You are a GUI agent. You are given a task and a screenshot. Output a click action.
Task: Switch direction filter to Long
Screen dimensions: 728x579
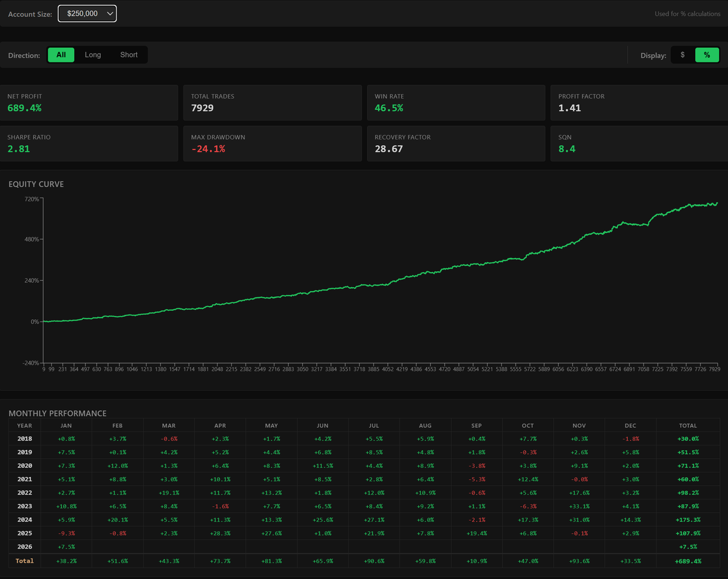point(93,55)
